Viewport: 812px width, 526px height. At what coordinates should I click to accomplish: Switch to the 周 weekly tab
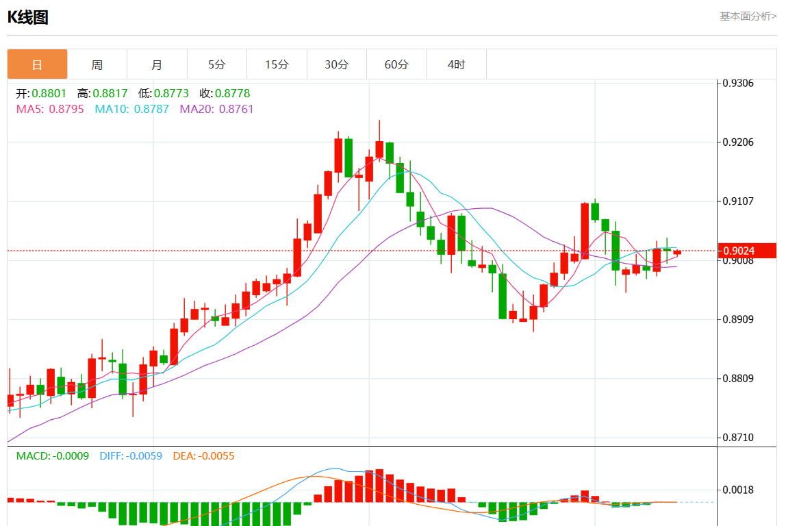pos(97,64)
